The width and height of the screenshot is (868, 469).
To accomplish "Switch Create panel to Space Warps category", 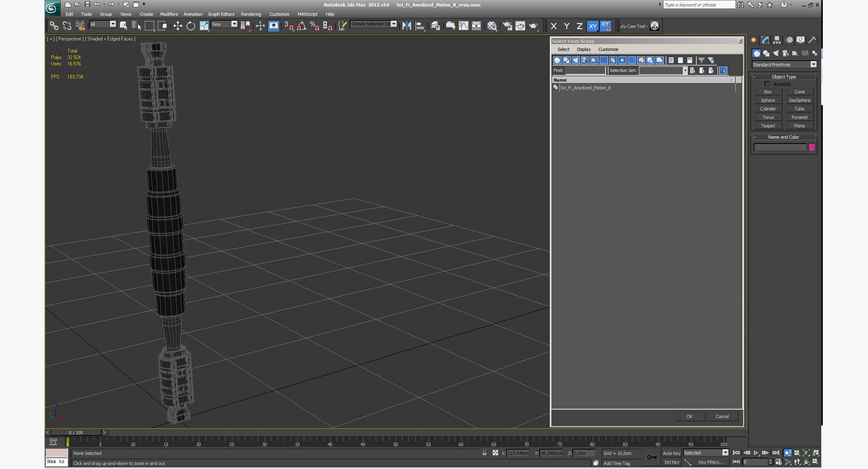I will 805,53.
